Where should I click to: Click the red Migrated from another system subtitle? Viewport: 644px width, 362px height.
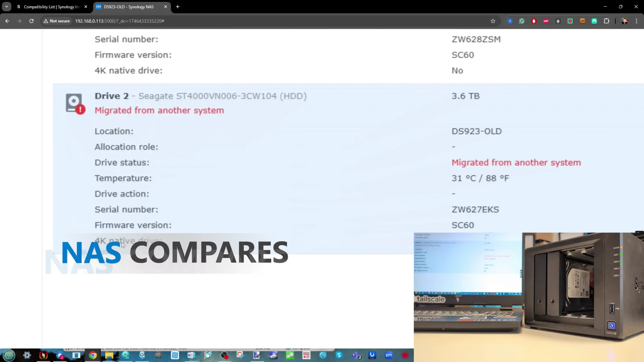[x=159, y=110]
